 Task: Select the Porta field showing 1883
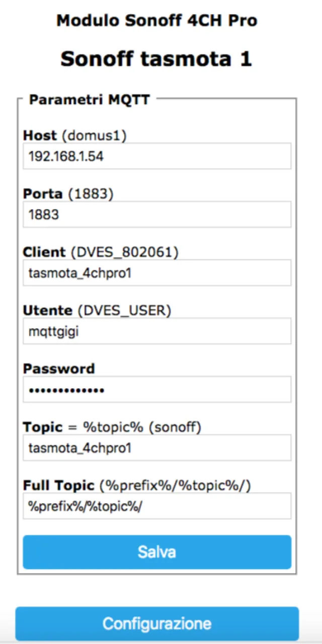[x=157, y=214]
